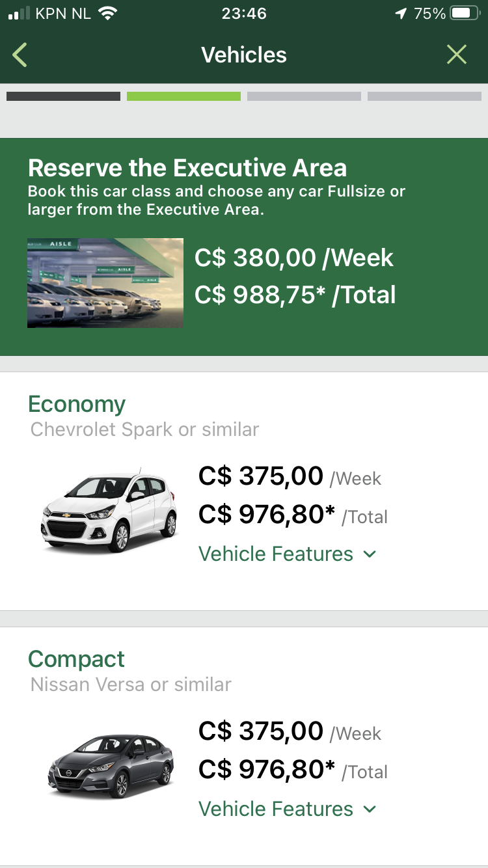Screen dimensions: 488x868
Task: Tap the cellular signal bars icon
Action: (x=20, y=14)
